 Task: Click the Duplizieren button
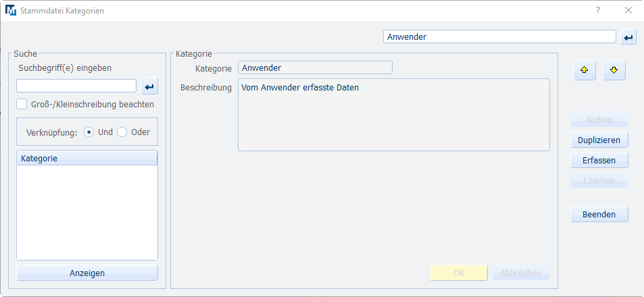coord(599,140)
